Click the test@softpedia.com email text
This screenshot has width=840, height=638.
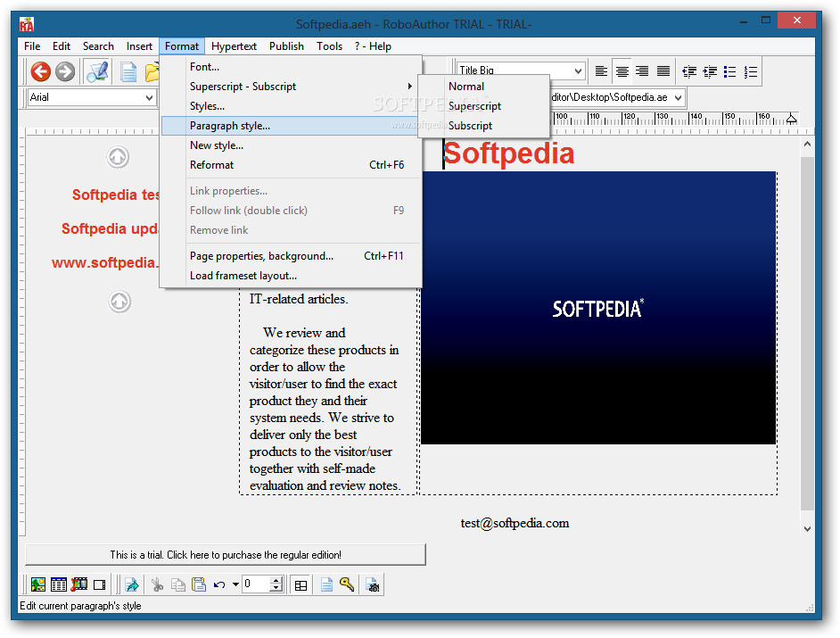click(515, 523)
